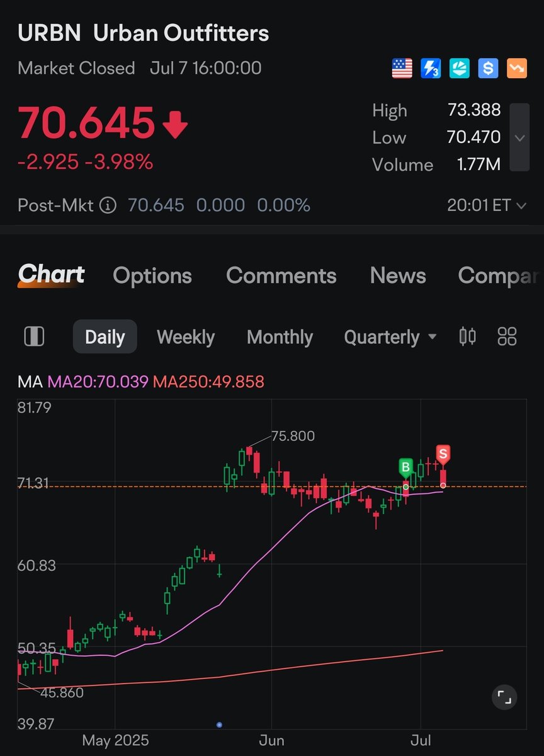544x756 pixels.
Task: Tap the orange downtrend badge icon
Action: pyautogui.click(x=517, y=68)
